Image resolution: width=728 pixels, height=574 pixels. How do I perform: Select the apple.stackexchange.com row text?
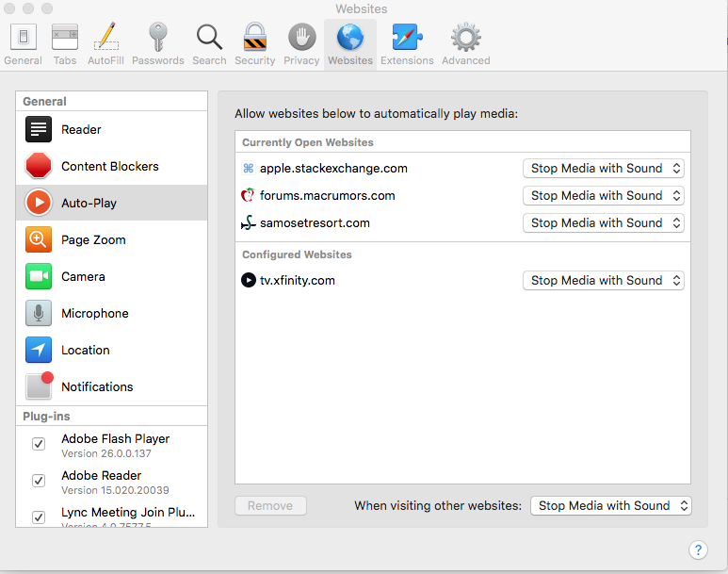click(x=333, y=169)
